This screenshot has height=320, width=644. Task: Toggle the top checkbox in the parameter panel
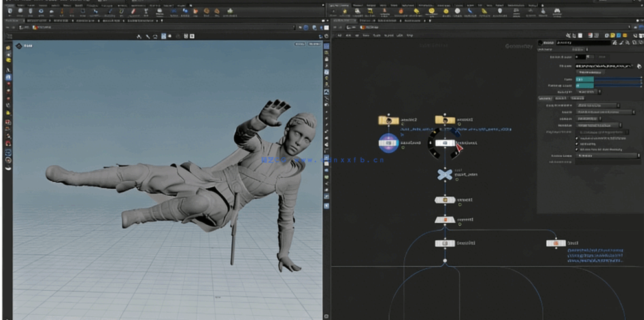(577, 138)
